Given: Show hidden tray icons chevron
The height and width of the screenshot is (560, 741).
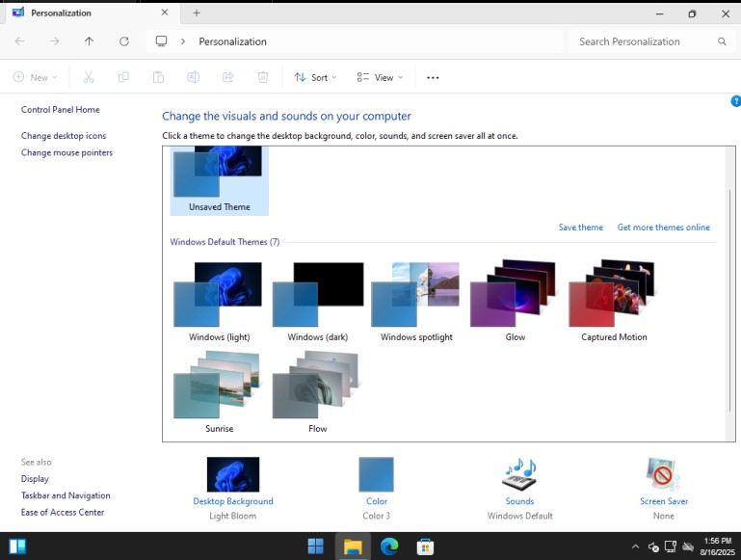Looking at the screenshot, I should [x=636, y=547].
